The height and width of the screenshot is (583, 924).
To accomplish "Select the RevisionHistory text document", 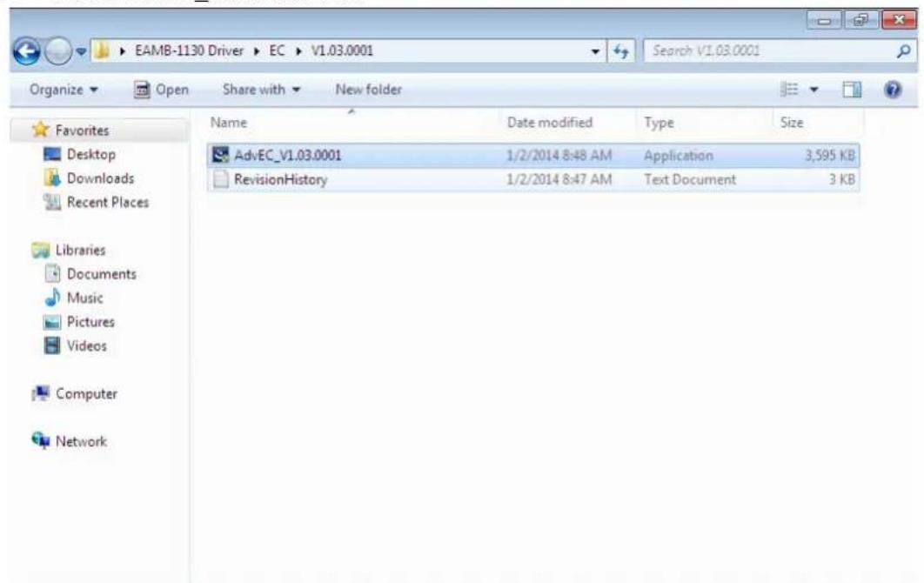I will [532, 179].
